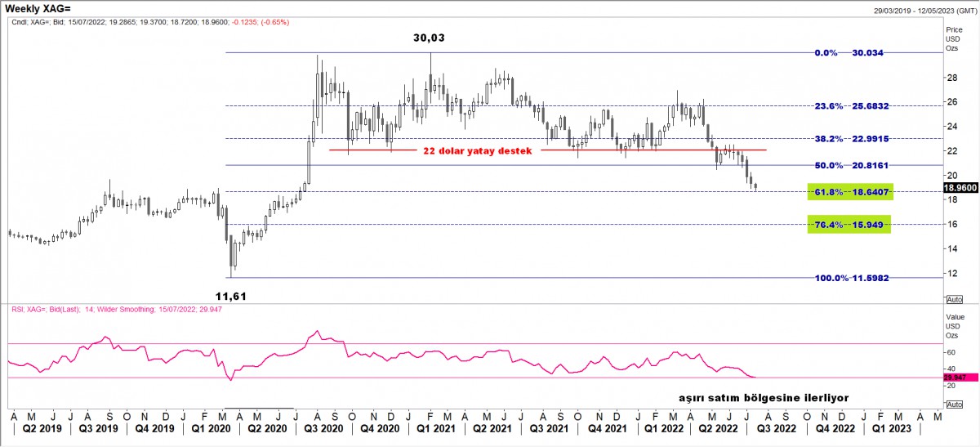980x447 pixels.
Task: Click the current price tag 18.9600
Action: [x=960, y=187]
